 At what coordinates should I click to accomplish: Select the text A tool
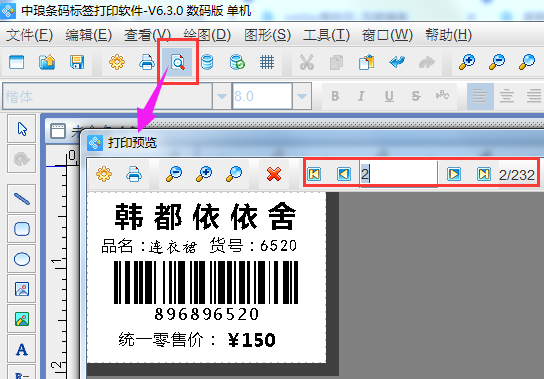[22, 349]
